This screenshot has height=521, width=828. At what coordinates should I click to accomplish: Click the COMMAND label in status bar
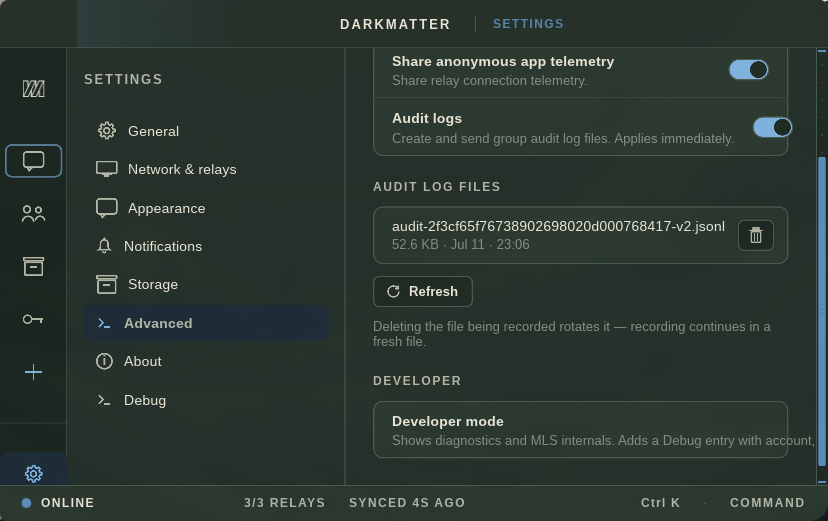pos(767,503)
